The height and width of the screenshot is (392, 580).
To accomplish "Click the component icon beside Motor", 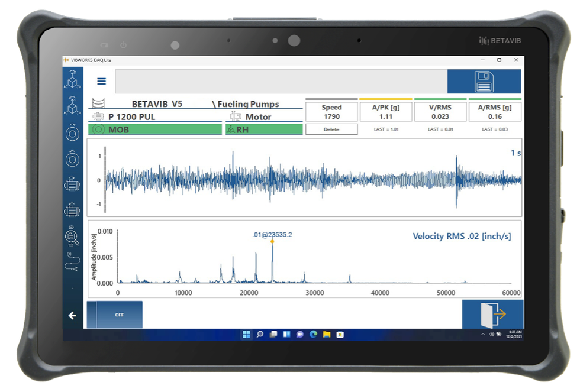I will coord(236,116).
